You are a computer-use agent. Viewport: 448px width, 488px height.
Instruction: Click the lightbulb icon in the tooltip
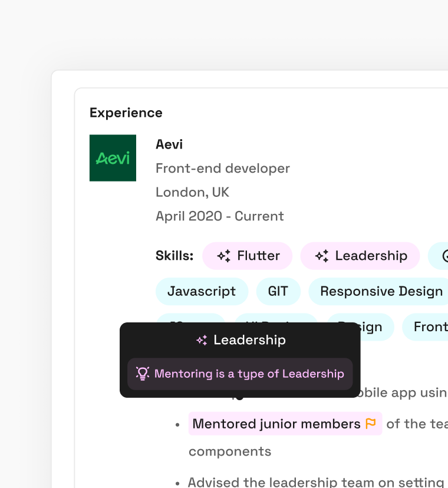[x=143, y=374]
